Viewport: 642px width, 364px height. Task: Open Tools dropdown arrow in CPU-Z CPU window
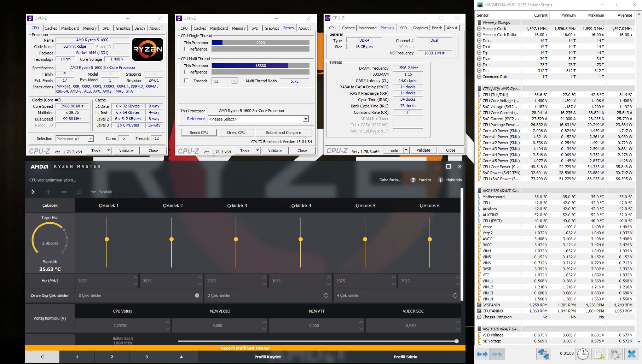(x=109, y=151)
